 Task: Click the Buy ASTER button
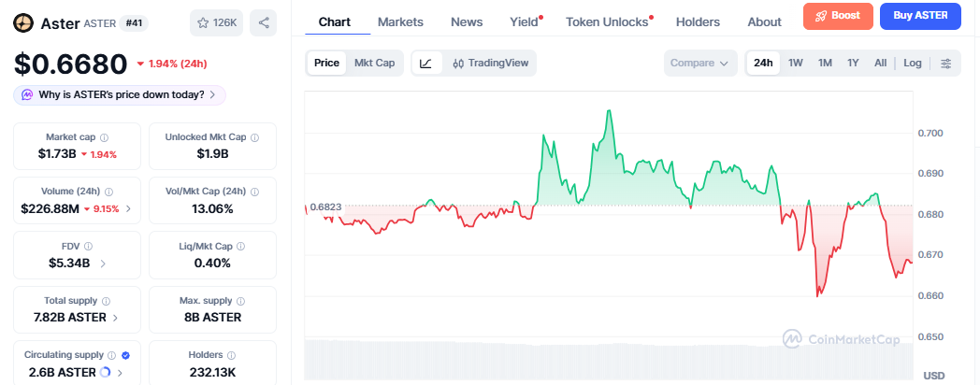pyautogui.click(x=920, y=16)
